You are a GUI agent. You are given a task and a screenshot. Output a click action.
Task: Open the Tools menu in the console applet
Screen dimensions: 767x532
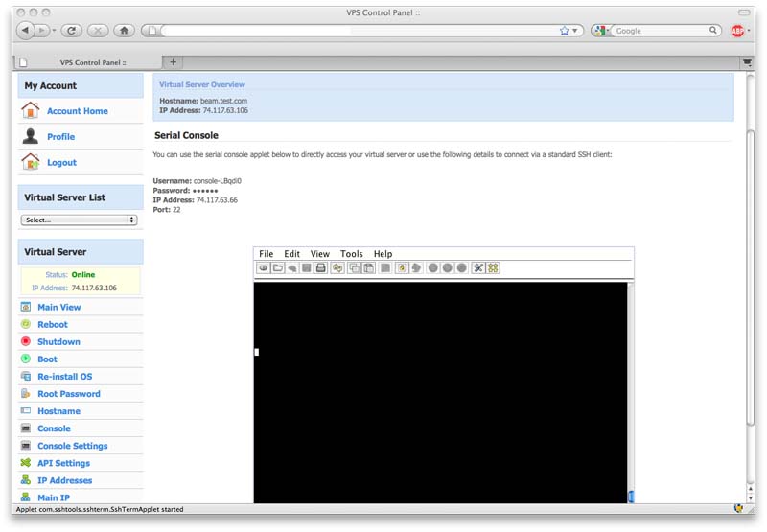tap(351, 254)
